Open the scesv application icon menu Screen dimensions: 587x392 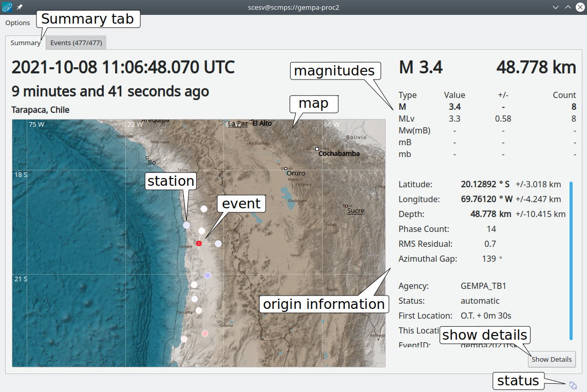(x=7, y=7)
